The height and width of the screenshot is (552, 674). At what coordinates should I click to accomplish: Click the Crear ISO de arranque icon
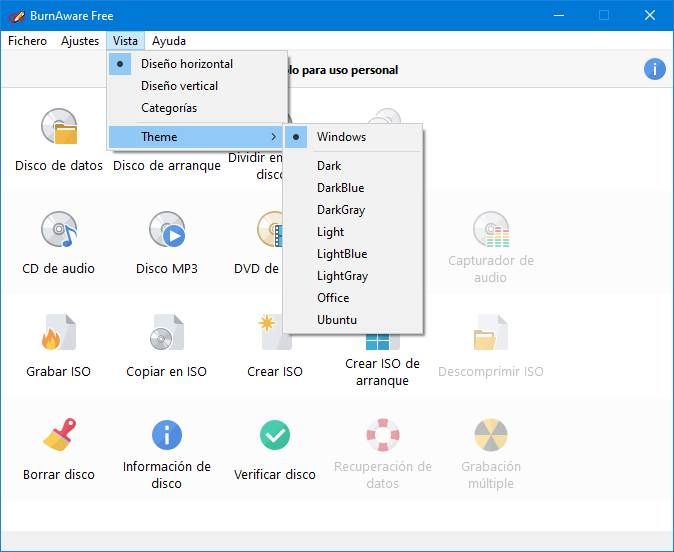(x=383, y=342)
